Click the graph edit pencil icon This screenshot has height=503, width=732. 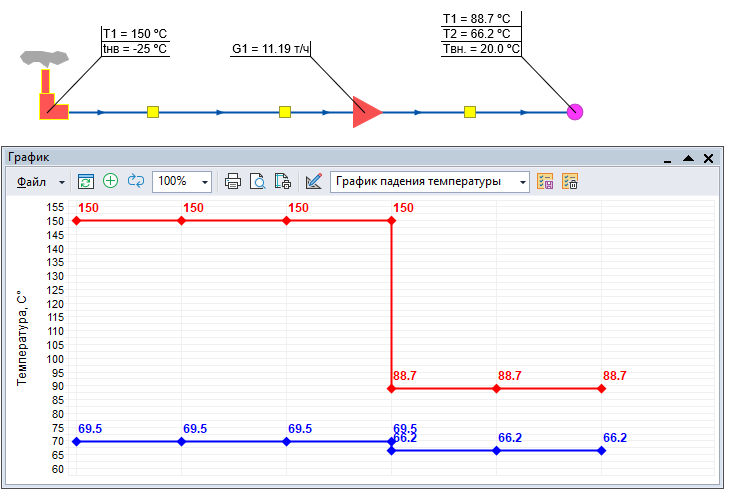coord(314,181)
